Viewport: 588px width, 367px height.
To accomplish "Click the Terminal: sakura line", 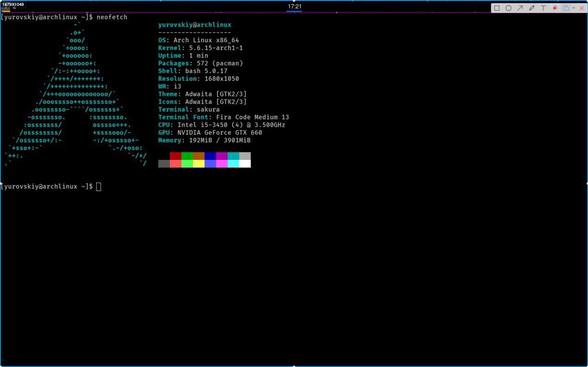I will (x=189, y=109).
